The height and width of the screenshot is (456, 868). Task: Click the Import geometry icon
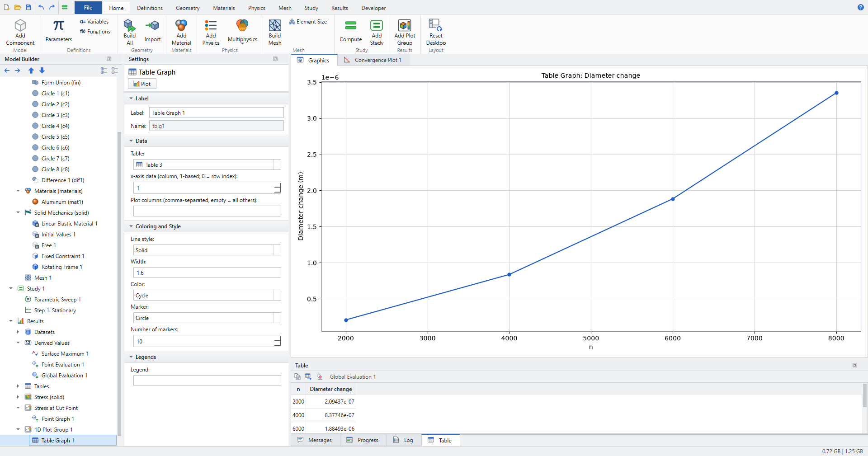click(152, 25)
